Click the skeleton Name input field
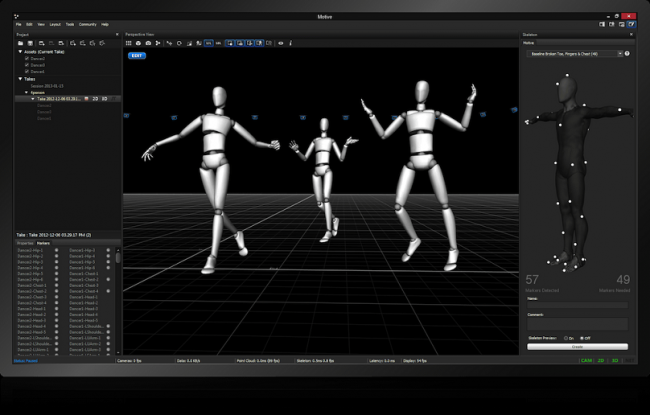 point(577,305)
